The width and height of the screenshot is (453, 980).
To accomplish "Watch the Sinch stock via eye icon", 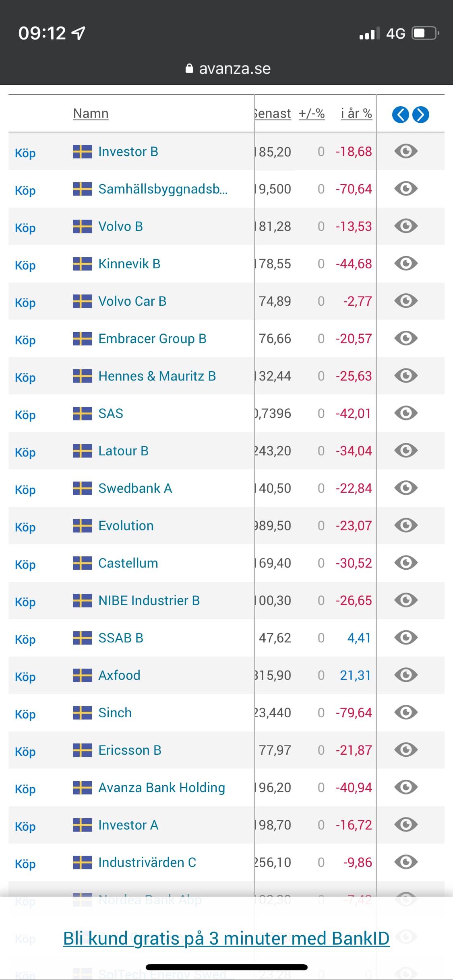I will 406,712.
